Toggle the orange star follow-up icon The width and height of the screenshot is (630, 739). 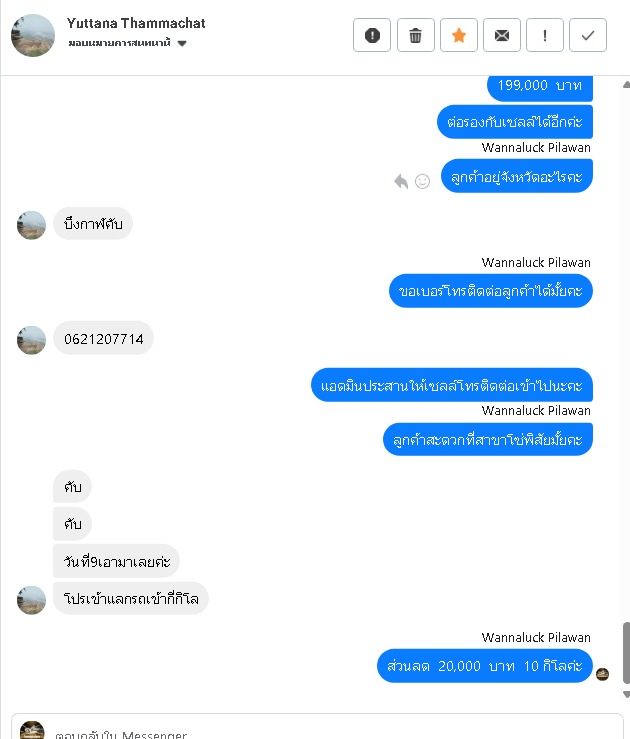coord(458,35)
